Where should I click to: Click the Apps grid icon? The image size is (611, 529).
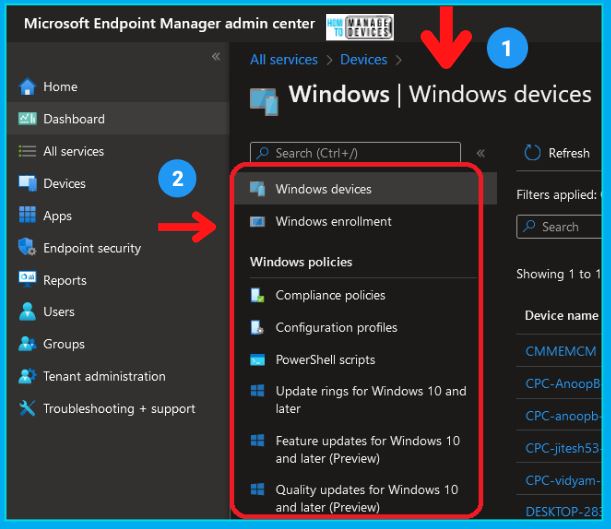coord(27,215)
